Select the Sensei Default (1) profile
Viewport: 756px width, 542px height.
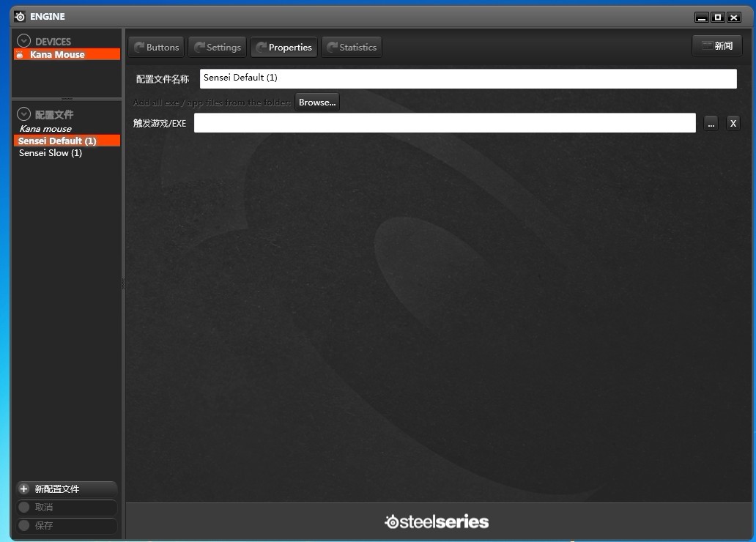click(67, 141)
